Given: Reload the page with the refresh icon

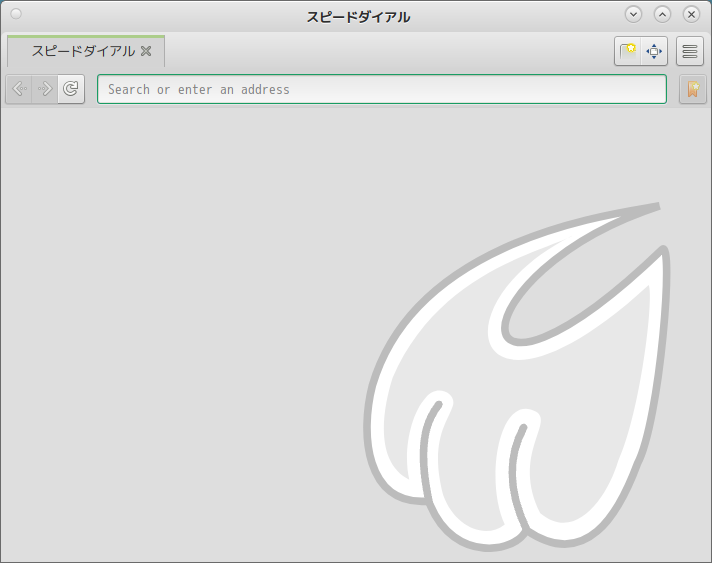Looking at the screenshot, I should [71, 89].
